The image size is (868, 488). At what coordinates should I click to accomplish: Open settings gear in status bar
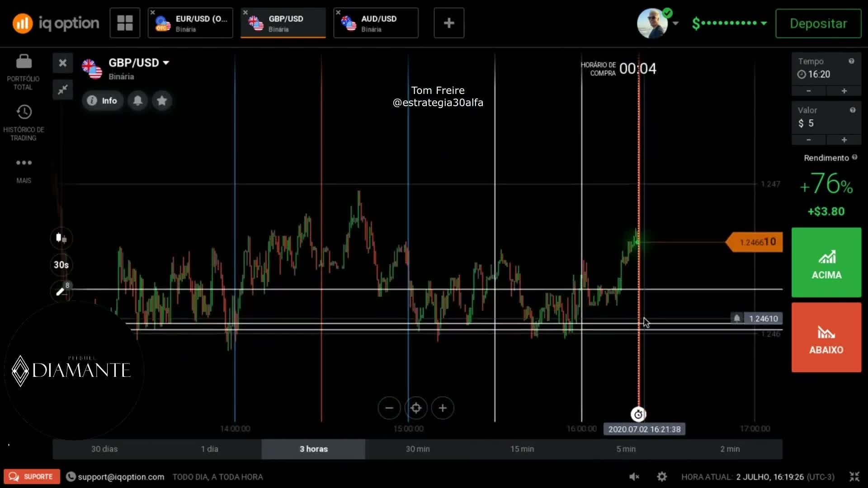click(x=662, y=477)
